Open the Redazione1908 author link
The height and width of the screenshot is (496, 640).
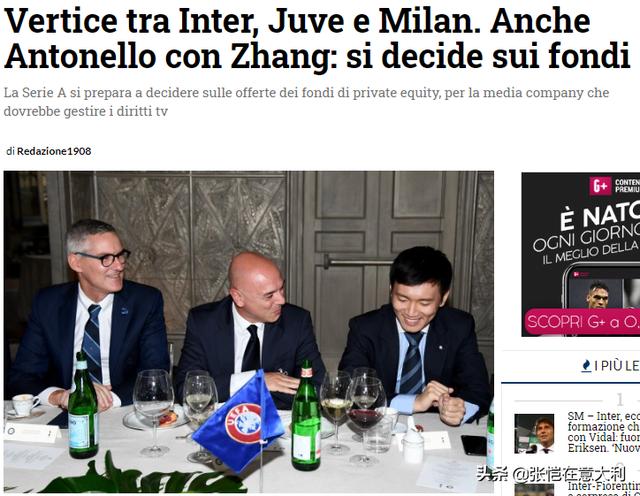(x=54, y=151)
